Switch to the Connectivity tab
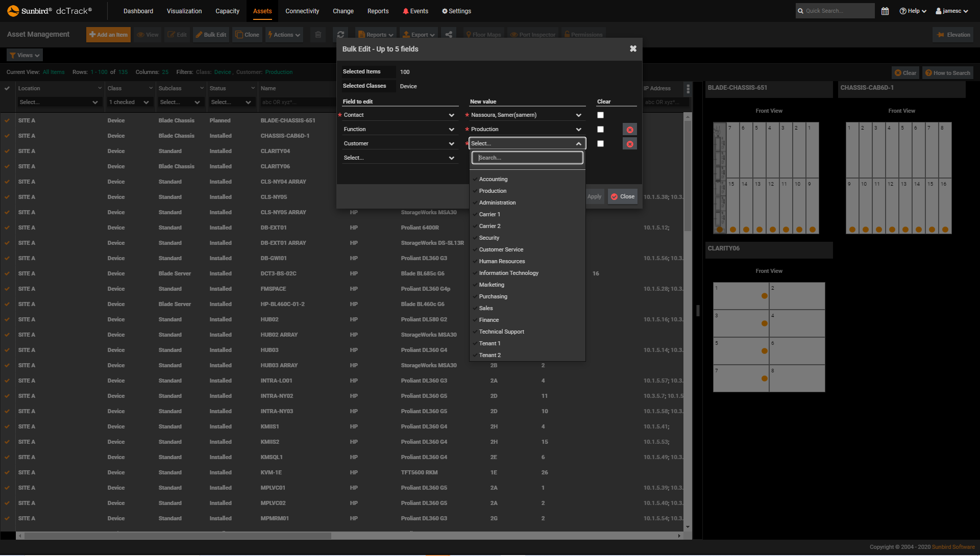Image resolution: width=980 pixels, height=556 pixels. (x=302, y=11)
